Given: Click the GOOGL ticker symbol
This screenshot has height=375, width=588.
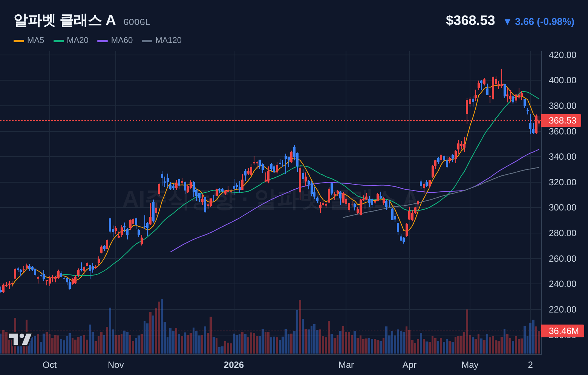Looking at the screenshot, I should [x=137, y=22].
